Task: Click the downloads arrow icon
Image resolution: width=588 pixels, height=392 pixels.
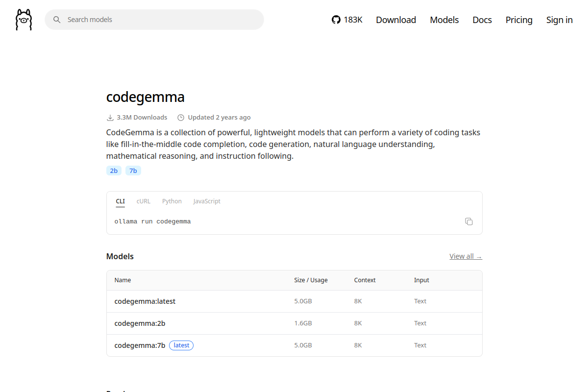Action: click(110, 118)
